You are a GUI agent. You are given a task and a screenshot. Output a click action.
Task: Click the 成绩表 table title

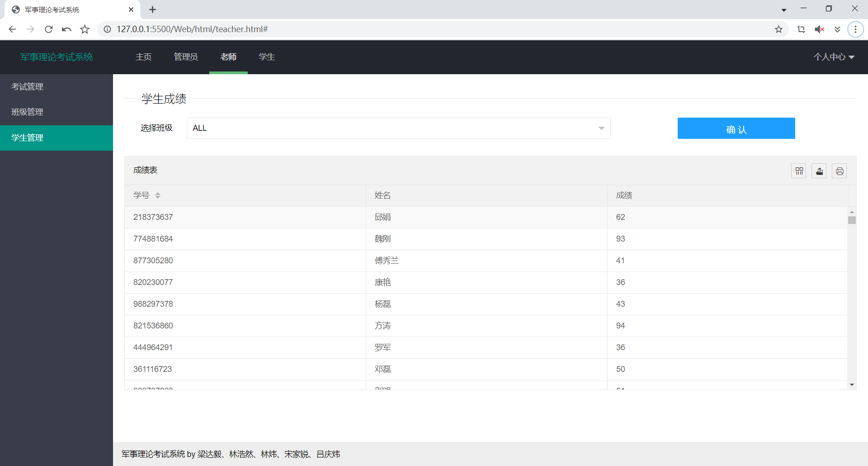click(x=145, y=170)
